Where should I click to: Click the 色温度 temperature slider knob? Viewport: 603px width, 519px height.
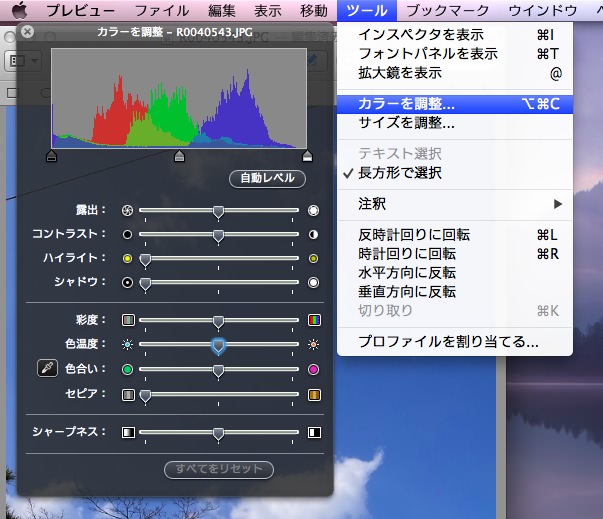[x=218, y=346]
